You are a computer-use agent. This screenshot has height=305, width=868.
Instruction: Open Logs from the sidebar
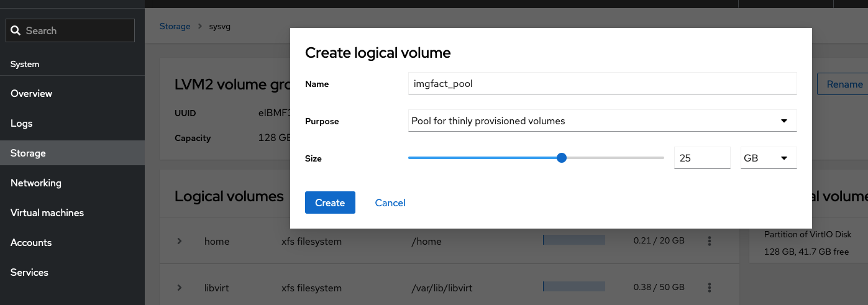pos(22,123)
